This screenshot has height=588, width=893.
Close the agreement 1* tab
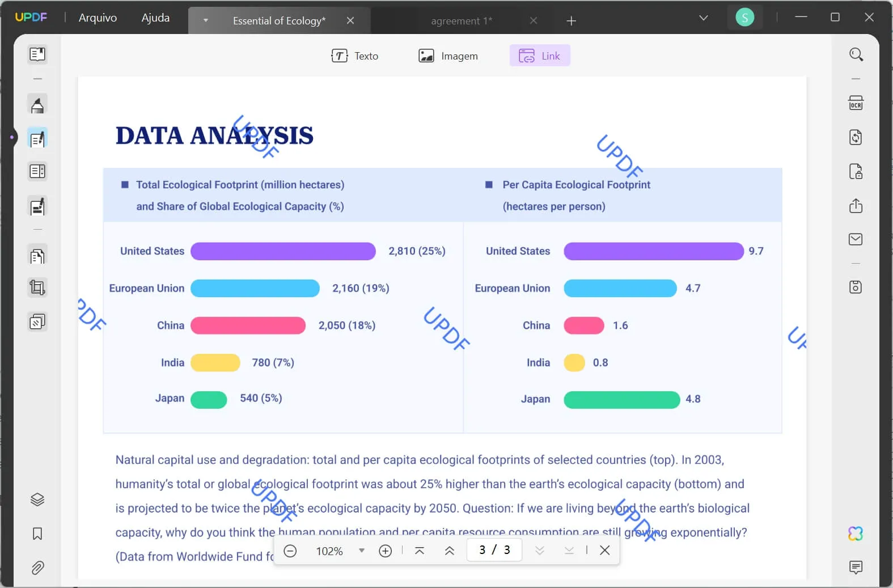534,20
